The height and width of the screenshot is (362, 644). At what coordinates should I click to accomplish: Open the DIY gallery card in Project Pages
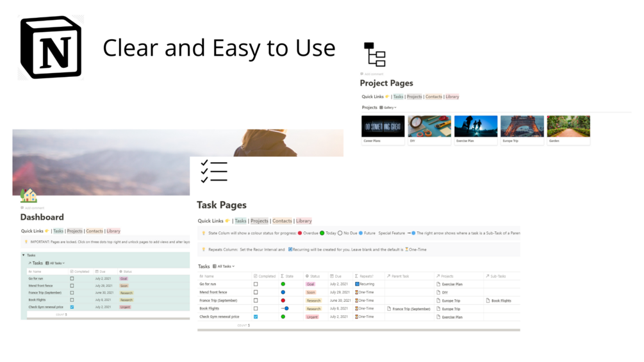pyautogui.click(x=429, y=129)
